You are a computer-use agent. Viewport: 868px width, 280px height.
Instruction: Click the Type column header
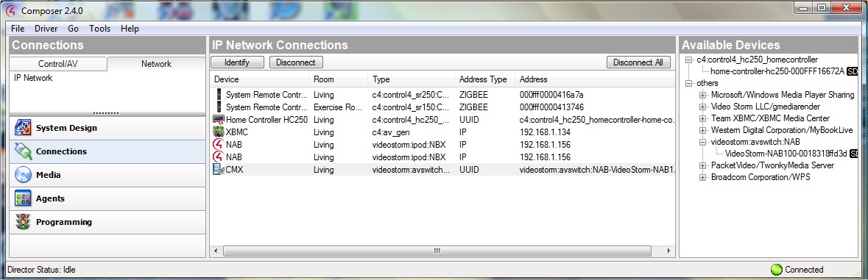(412, 79)
